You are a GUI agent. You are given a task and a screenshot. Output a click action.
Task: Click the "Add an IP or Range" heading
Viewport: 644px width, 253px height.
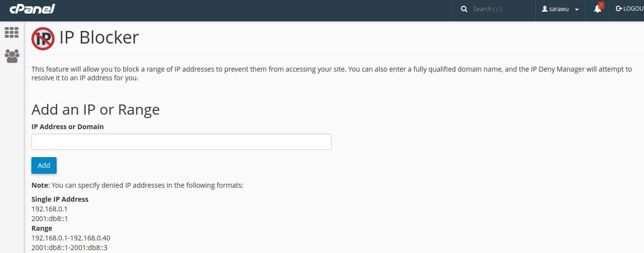click(95, 109)
